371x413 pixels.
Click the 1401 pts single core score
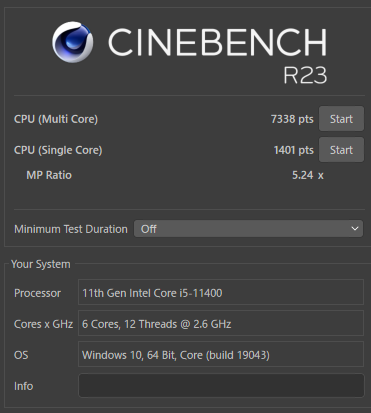(293, 150)
